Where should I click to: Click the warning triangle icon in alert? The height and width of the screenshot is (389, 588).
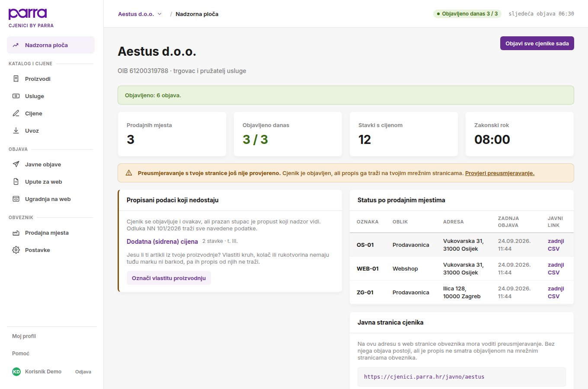pyautogui.click(x=129, y=173)
